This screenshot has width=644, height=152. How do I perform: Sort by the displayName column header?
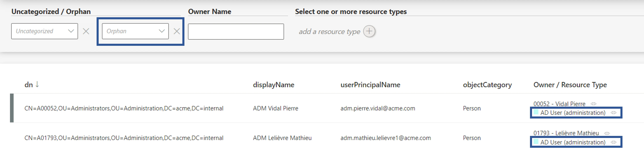pos(274,85)
